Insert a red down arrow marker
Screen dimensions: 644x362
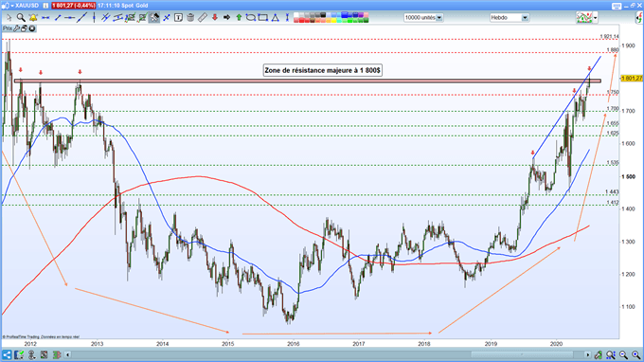click(x=214, y=18)
